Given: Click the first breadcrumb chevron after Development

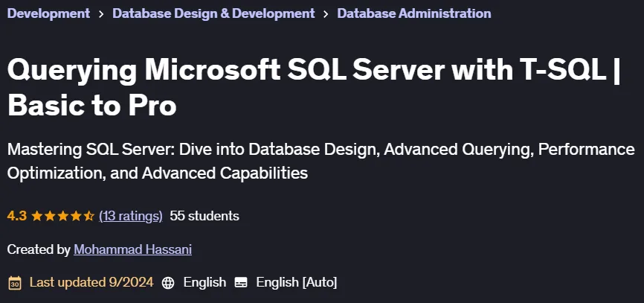Looking at the screenshot, I should (101, 14).
